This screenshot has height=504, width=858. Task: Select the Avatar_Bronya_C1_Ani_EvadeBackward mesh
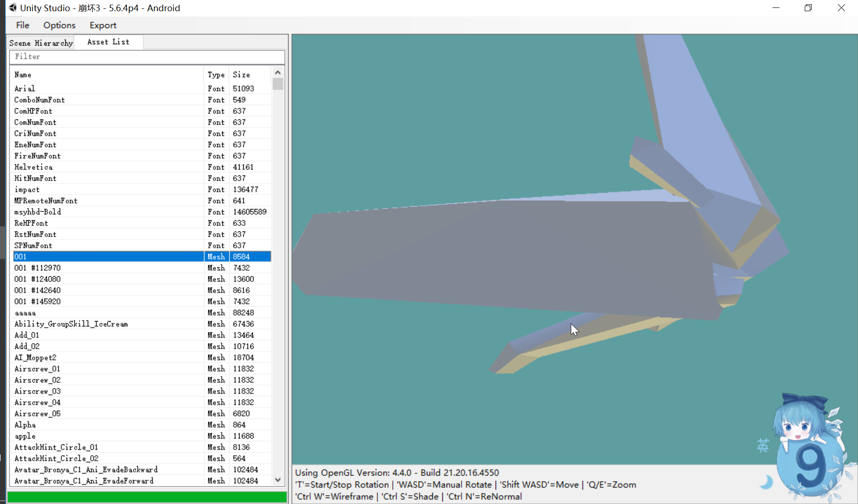[x=86, y=469]
